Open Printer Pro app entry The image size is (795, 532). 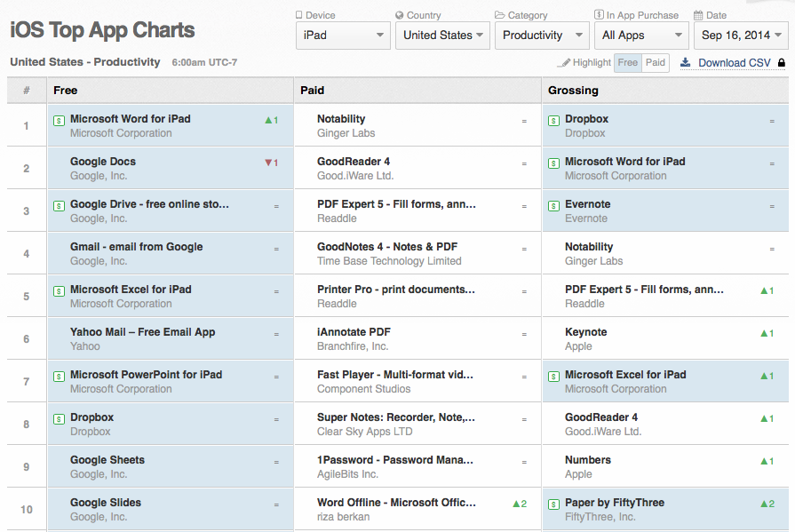[x=396, y=289]
